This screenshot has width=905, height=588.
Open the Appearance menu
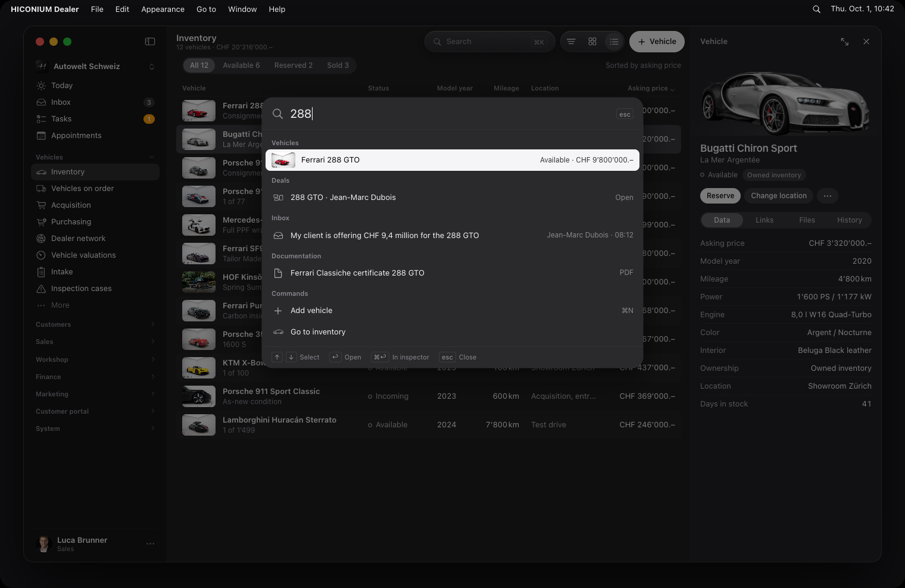coord(163,9)
